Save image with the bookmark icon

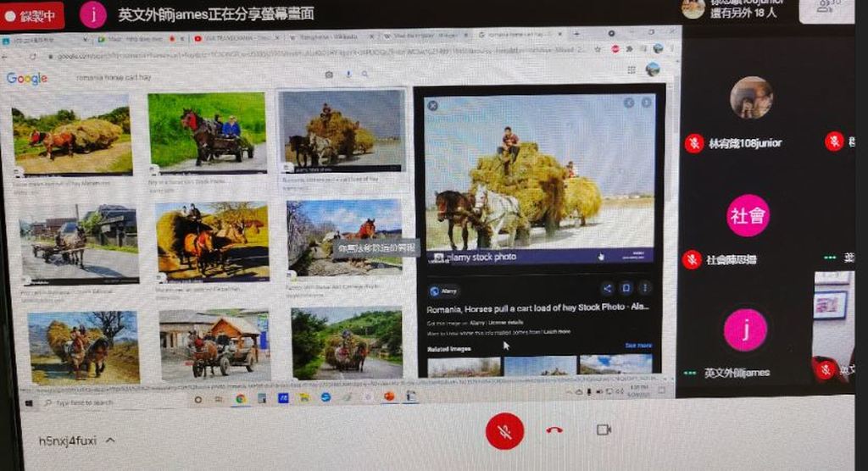point(626,288)
